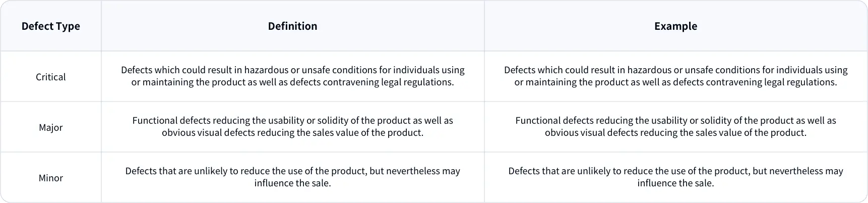Click the Minor row Example cell text
Screen dimensions: 868x203
click(x=675, y=177)
